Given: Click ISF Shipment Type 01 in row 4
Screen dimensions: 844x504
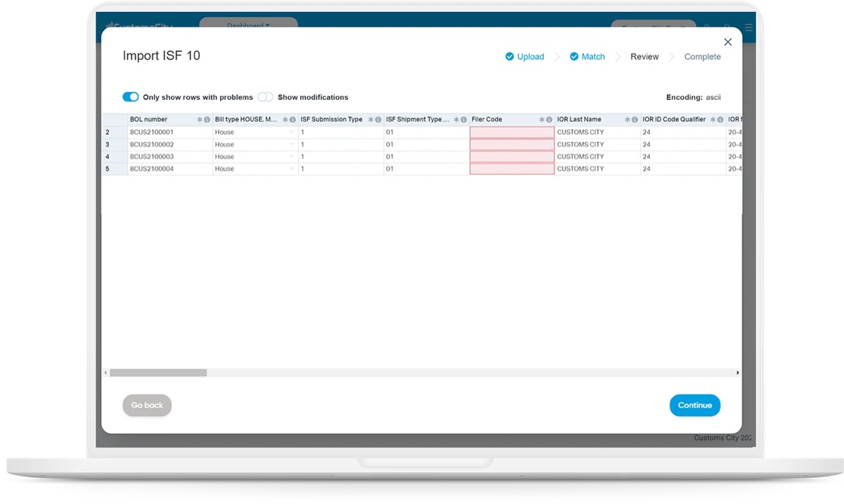Looking at the screenshot, I should pos(427,157).
